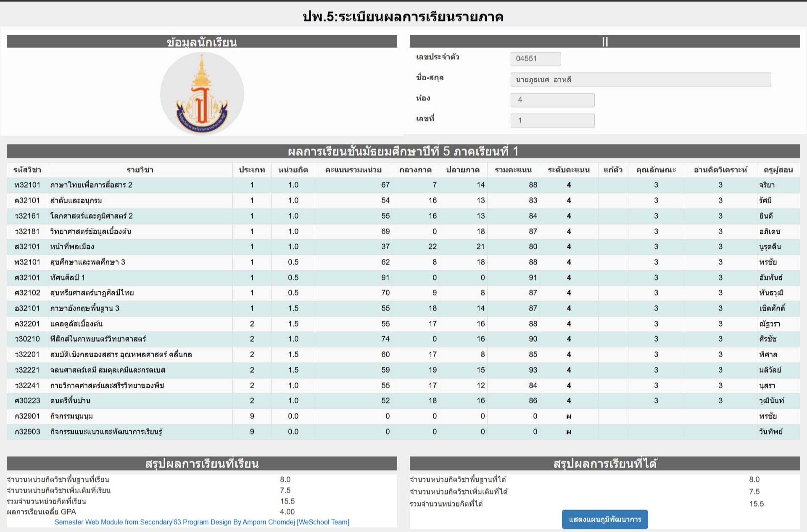Screen dimensions: 807x532
Task: Click the หน่วยกิต column header
Action: 293,170
